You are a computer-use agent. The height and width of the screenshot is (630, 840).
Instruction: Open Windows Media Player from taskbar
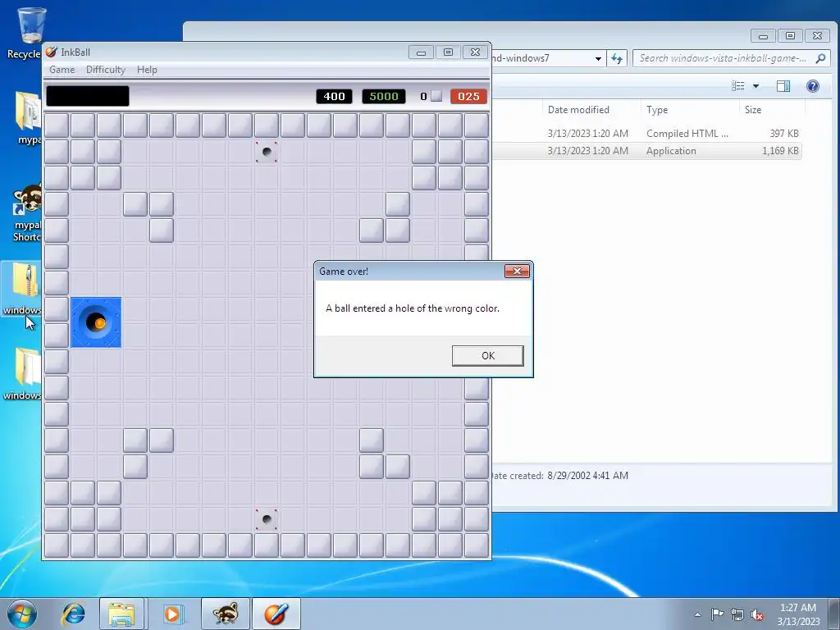172,614
